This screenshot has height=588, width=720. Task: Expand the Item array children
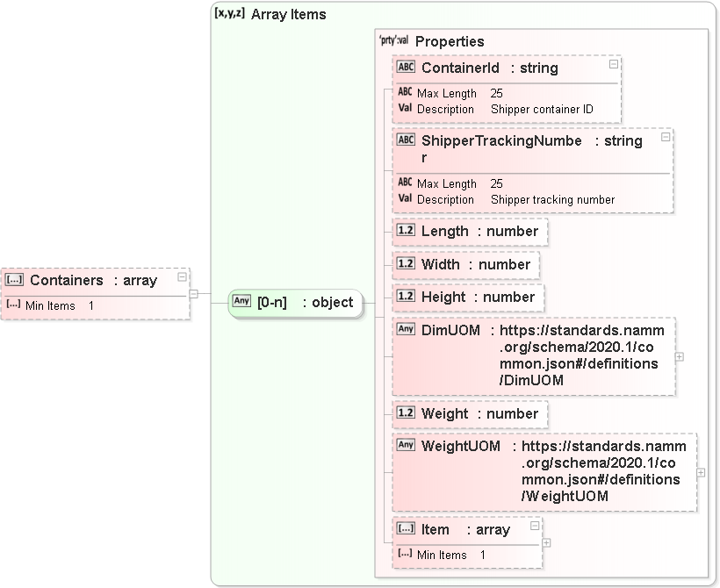tap(546, 543)
